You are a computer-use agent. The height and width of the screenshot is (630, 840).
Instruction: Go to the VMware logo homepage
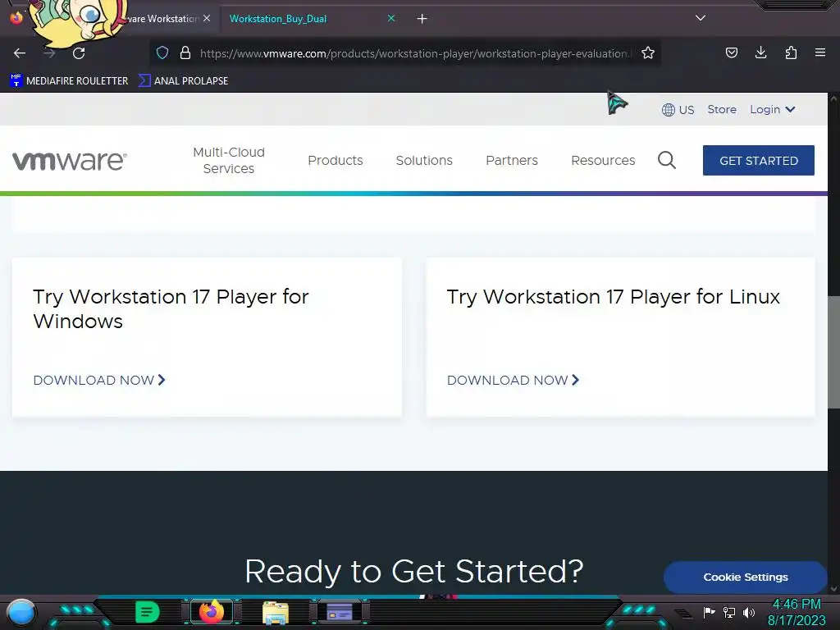pos(70,161)
